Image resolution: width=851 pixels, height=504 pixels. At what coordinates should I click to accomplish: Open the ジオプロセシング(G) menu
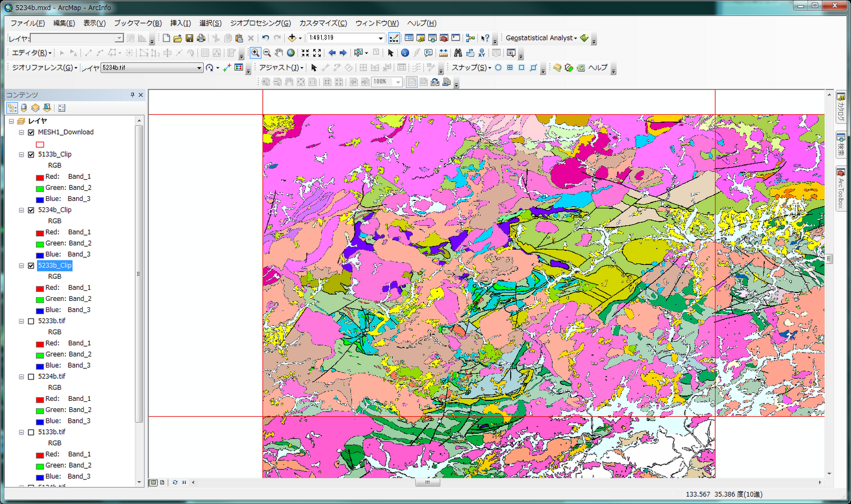pos(260,23)
